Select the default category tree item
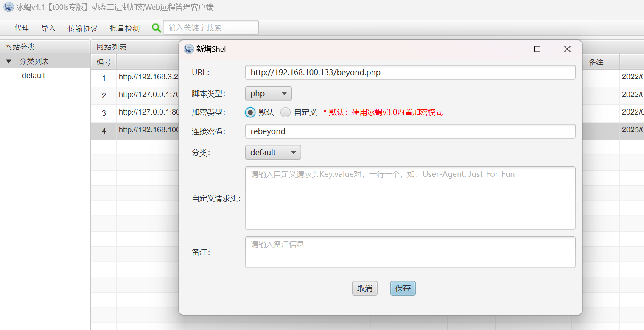Screen dimensions: 644x330 click(34, 76)
